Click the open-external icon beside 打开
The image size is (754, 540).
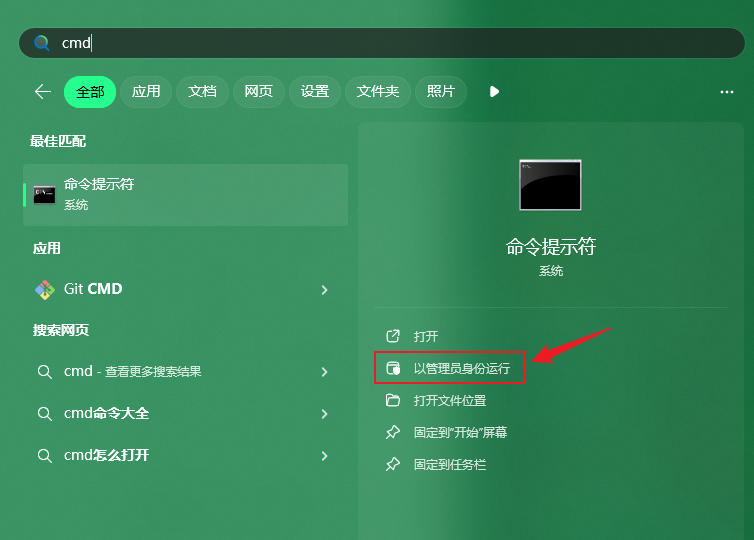[x=393, y=336]
